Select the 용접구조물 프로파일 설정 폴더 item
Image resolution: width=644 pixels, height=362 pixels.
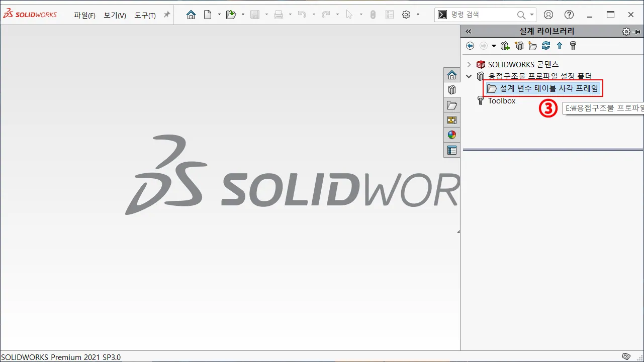pos(540,76)
